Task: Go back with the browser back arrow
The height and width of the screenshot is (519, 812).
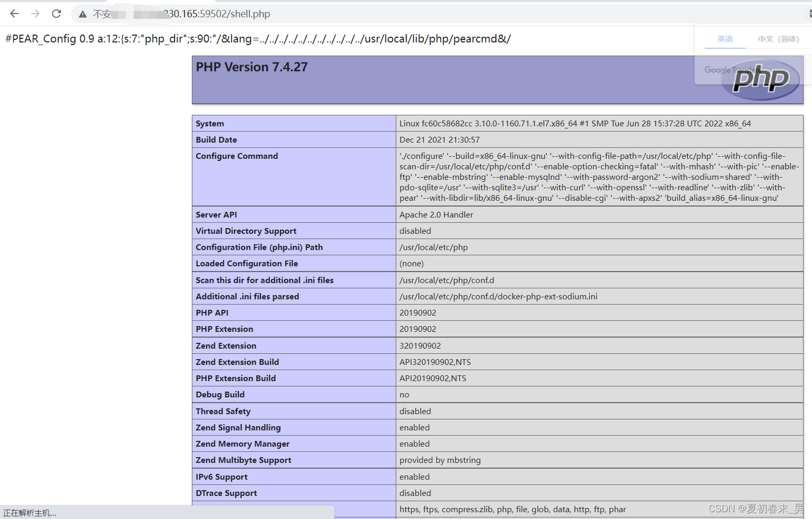Action: click(14, 14)
